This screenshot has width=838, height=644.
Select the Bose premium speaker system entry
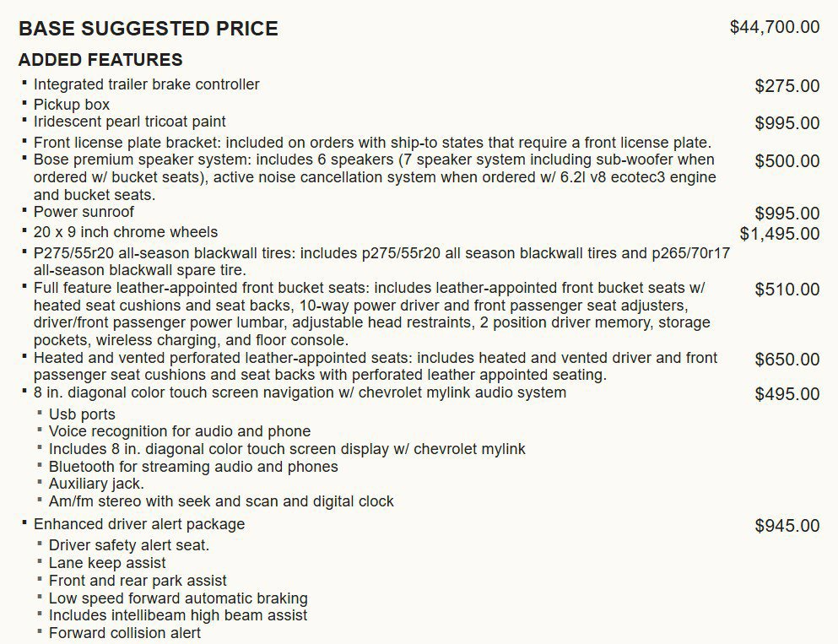pyautogui.click(x=374, y=177)
